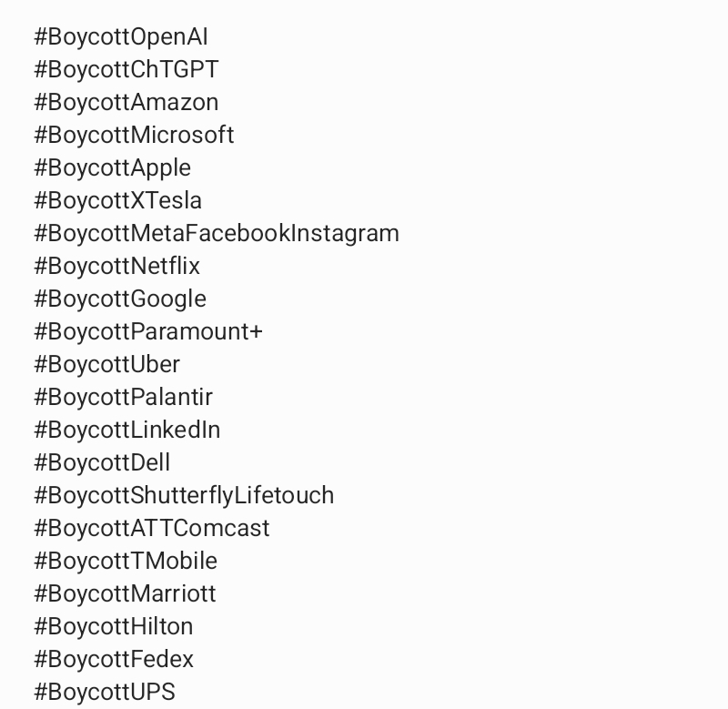Tap the #BoycottUber hashtag
Image resolution: width=728 pixels, height=709 pixels.
click(107, 365)
